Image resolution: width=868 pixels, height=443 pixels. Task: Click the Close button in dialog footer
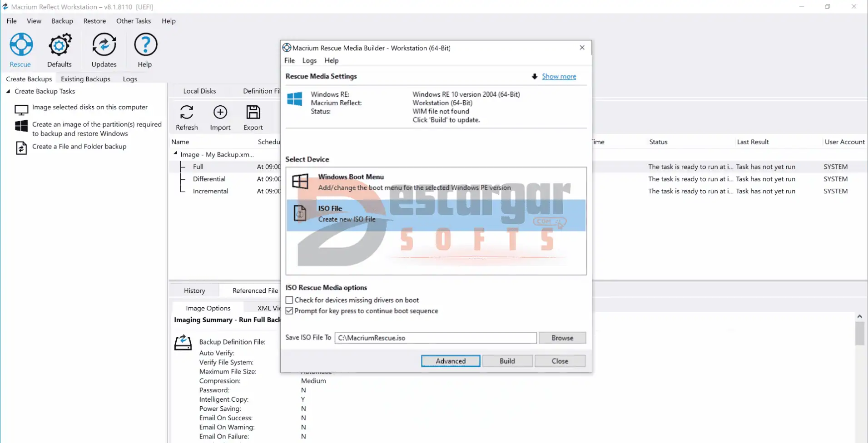click(x=560, y=361)
